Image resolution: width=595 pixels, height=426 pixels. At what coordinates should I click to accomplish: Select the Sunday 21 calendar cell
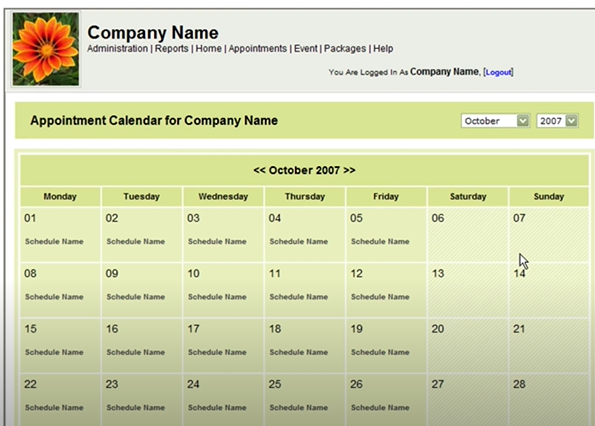coord(549,346)
